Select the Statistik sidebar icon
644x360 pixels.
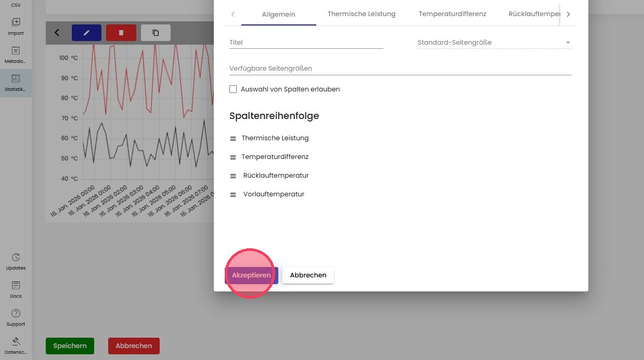click(x=16, y=83)
